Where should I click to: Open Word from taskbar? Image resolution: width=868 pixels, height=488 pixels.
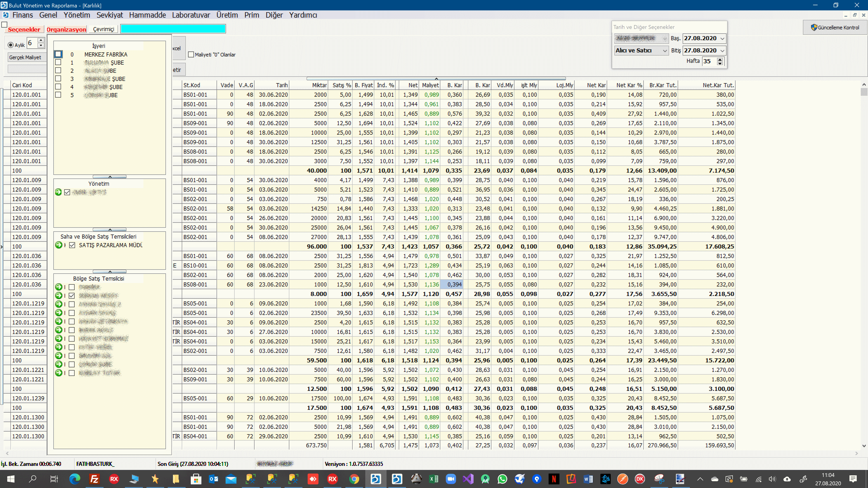pyautogui.click(x=588, y=479)
